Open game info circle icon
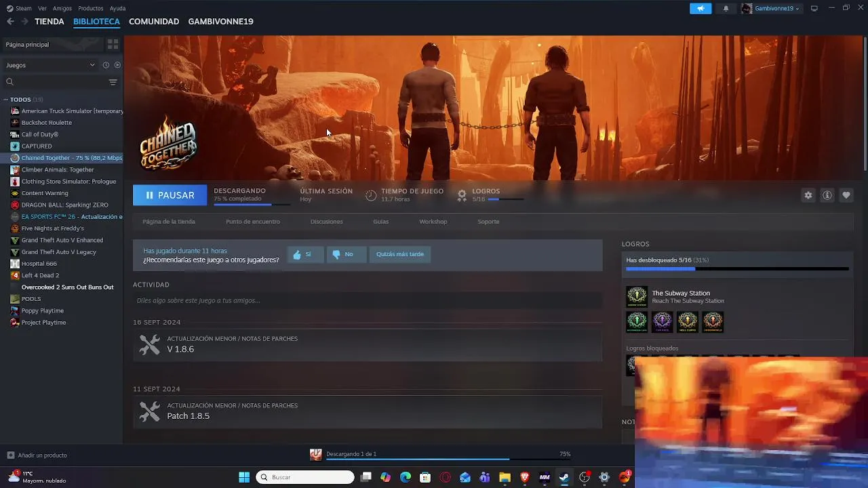This screenshot has width=868, height=488. click(x=827, y=195)
